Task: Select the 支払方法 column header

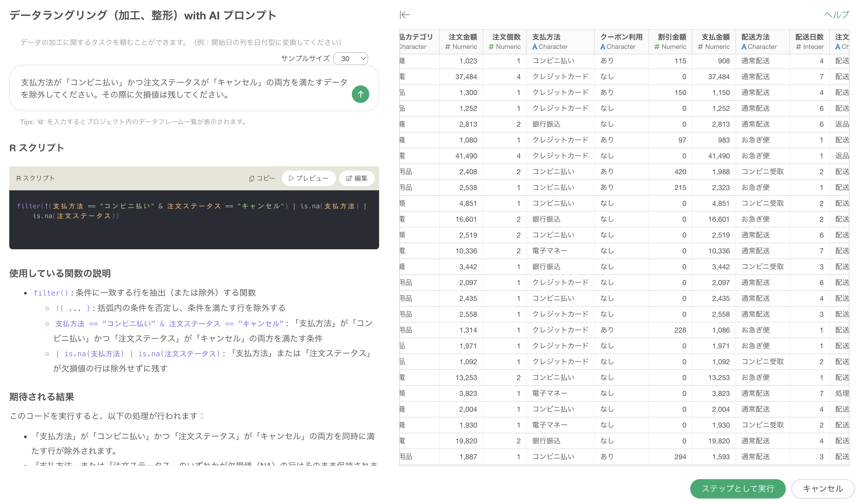Action: 560,41
